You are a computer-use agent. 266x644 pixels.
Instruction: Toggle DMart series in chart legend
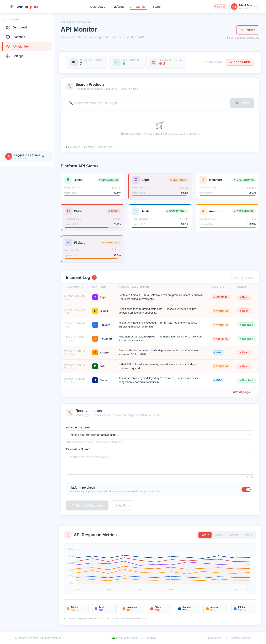160,609
